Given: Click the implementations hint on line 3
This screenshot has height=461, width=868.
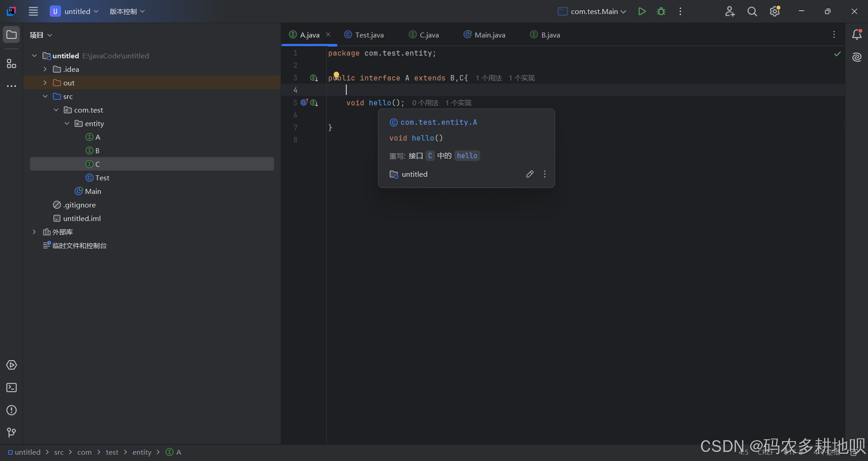Looking at the screenshot, I should coord(522,78).
